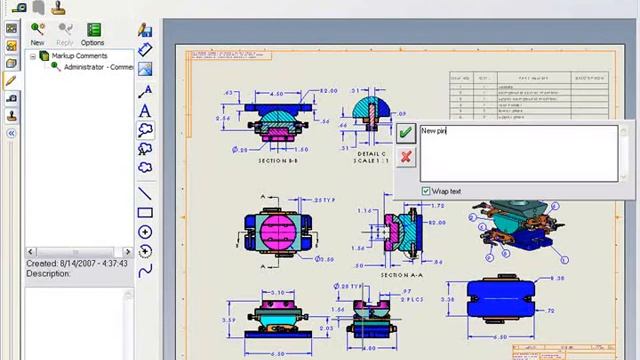Select the Arc drawing tool
The height and width of the screenshot is (360, 640).
click(x=145, y=251)
